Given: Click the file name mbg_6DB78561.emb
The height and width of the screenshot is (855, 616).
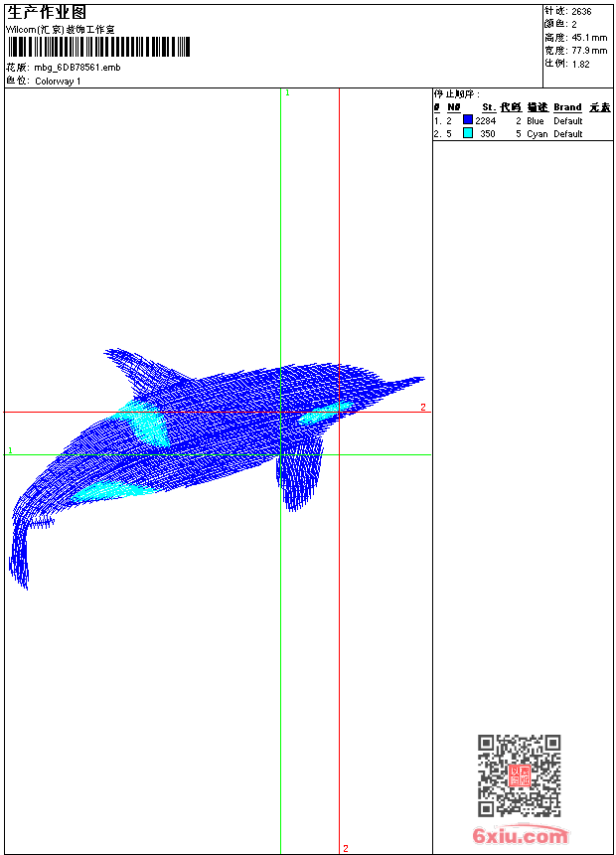Looking at the screenshot, I should (x=77, y=68).
